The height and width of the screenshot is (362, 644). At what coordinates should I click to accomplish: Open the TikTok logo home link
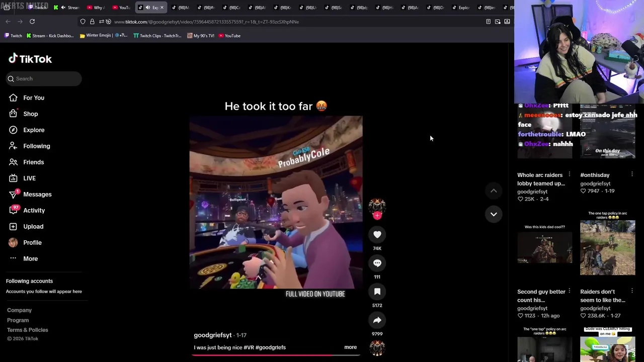(30, 59)
